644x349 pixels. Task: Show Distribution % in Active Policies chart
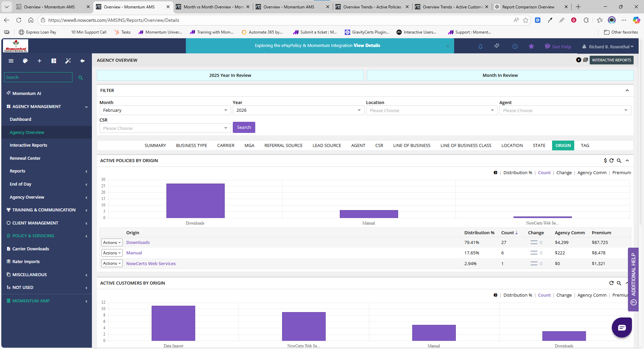pos(518,172)
